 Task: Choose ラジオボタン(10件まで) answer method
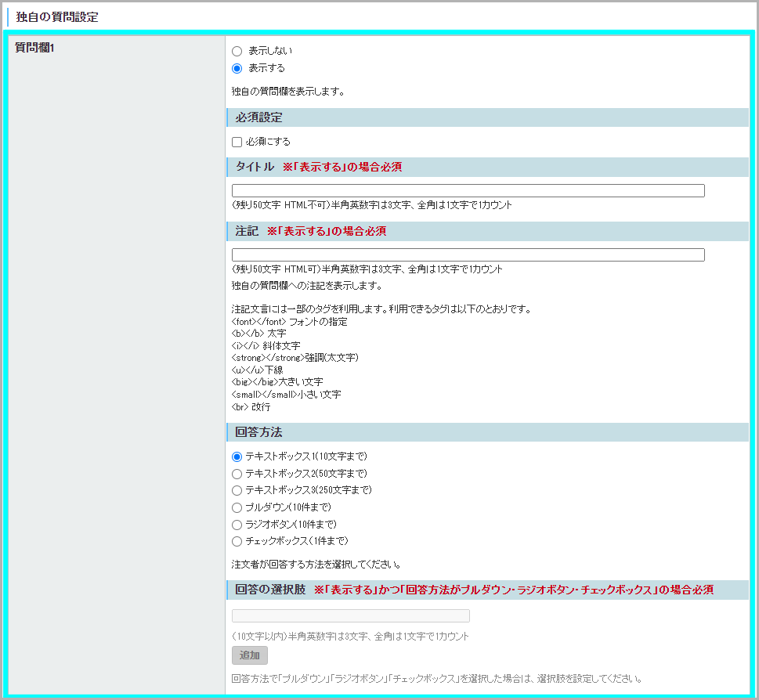pyautogui.click(x=237, y=525)
